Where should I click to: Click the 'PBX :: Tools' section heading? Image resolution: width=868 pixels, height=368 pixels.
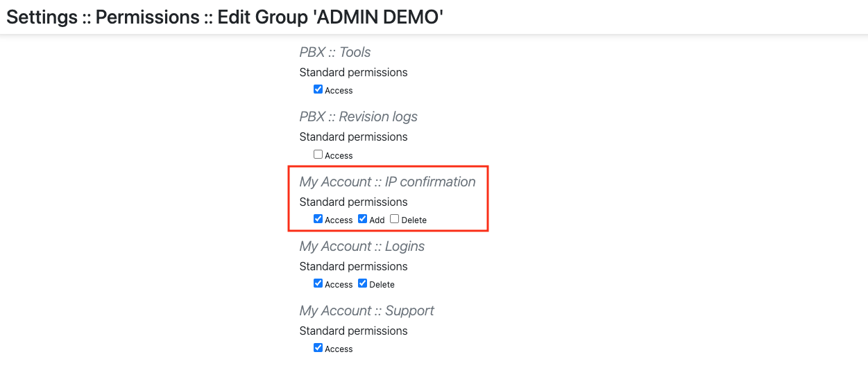point(335,52)
